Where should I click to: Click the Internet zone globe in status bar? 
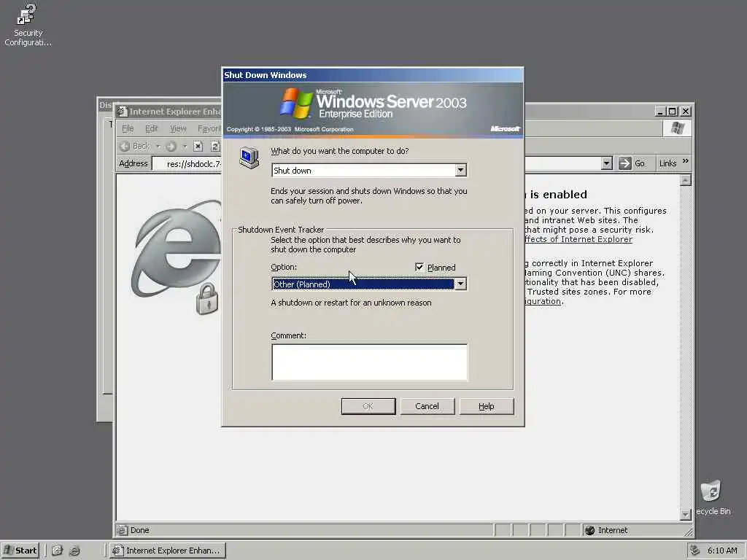(x=589, y=530)
